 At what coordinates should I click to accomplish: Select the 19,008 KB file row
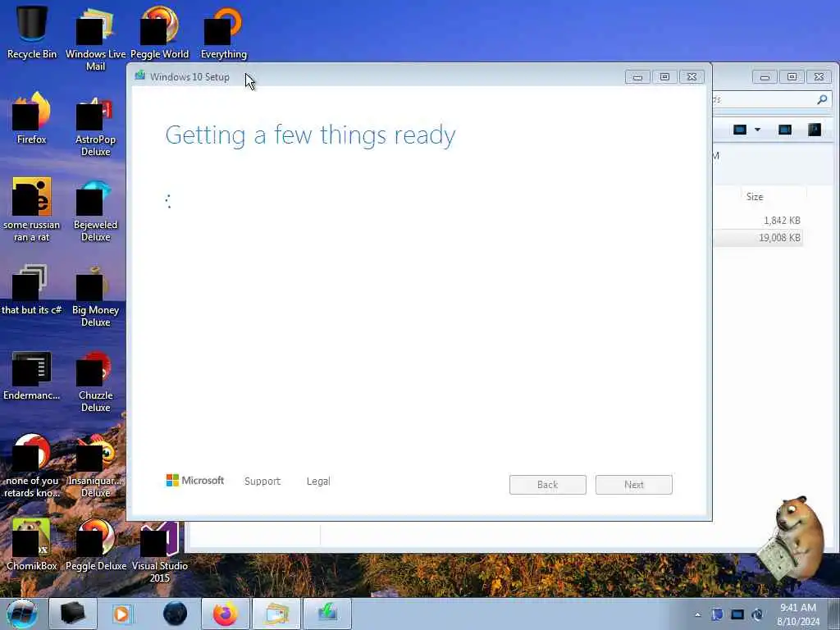coord(758,237)
